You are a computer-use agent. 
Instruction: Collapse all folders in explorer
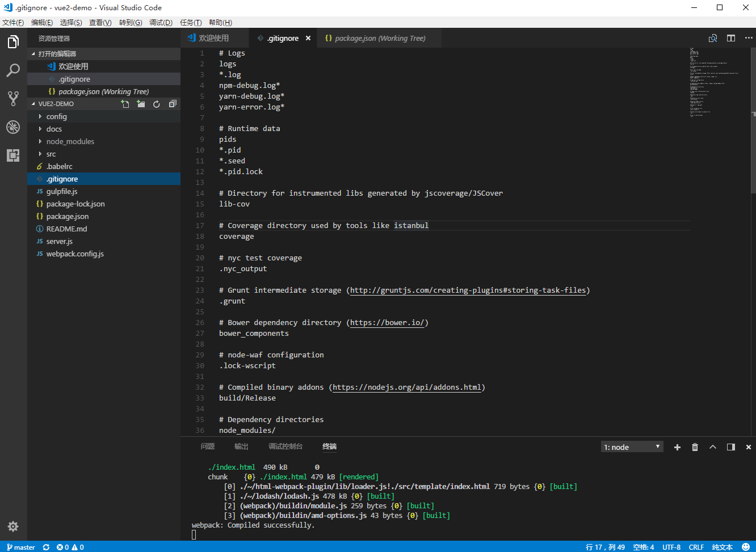click(x=173, y=104)
